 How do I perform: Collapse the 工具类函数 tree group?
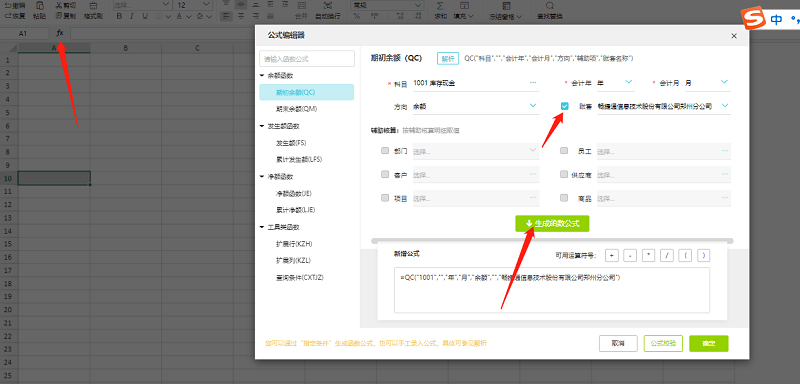pyautogui.click(x=262, y=227)
